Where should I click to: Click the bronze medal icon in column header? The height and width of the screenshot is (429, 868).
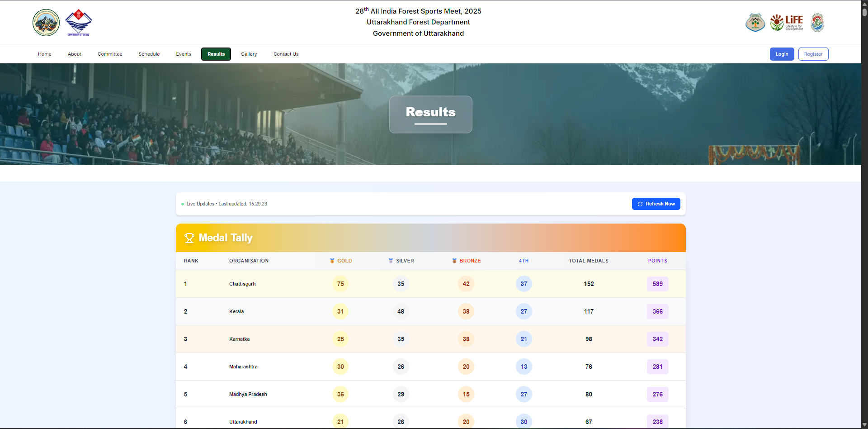coord(454,261)
